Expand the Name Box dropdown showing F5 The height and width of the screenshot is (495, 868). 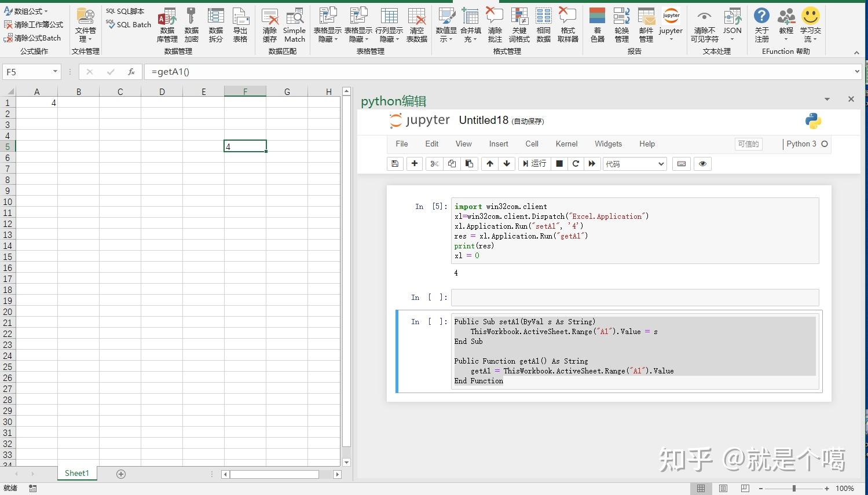pyautogui.click(x=55, y=72)
